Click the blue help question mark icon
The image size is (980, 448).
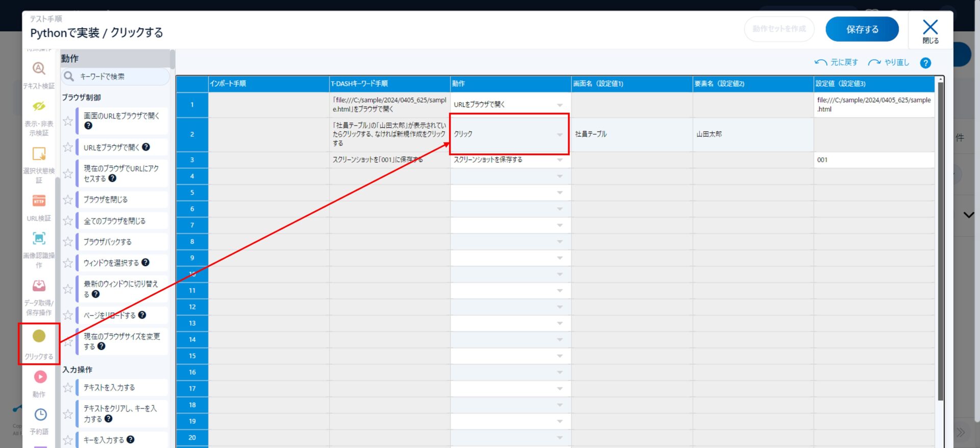pos(925,63)
